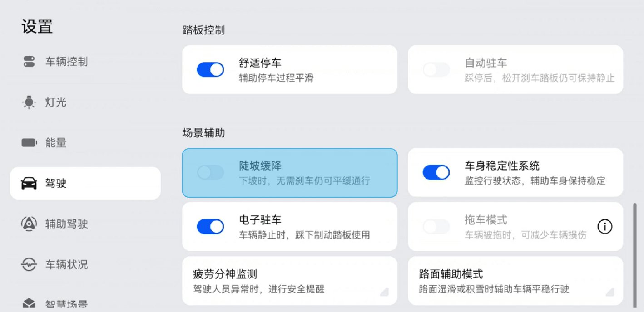Turn on the 自动驻车 switch
Viewport: 644px width, 312px height.
point(436,70)
